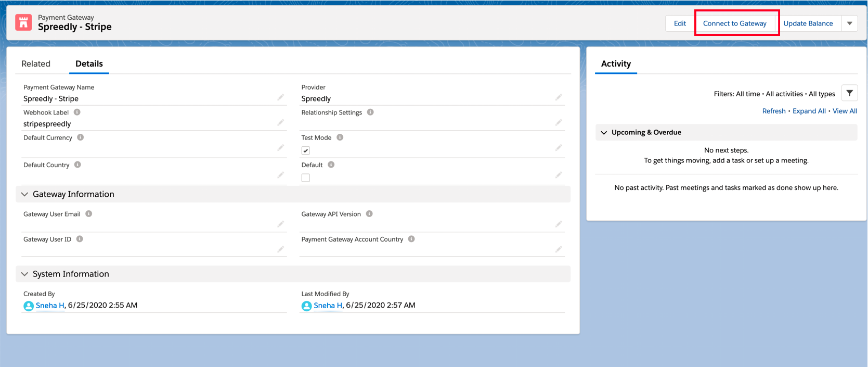Show Webhook Label info tooltip icon
The image size is (868, 367).
click(77, 112)
